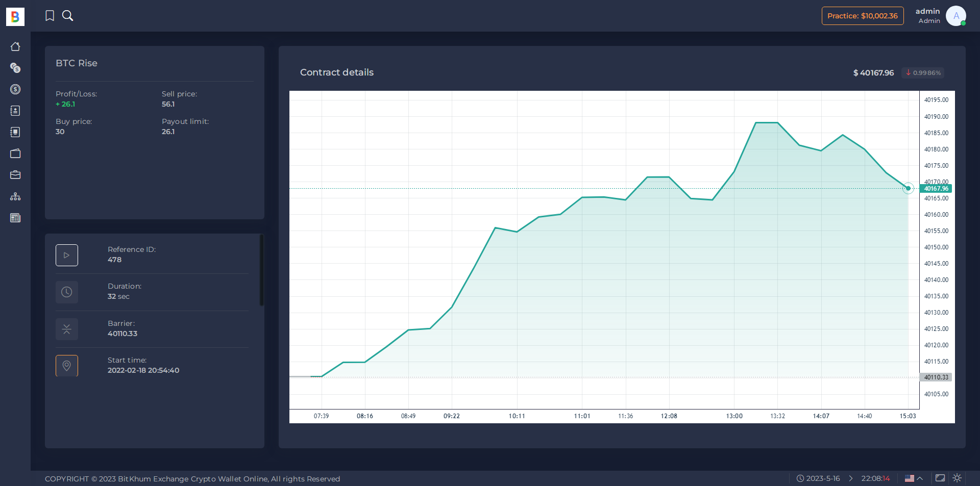Click the Reference ID value 478
980x486 pixels.
pyautogui.click(x=114, y=260)
